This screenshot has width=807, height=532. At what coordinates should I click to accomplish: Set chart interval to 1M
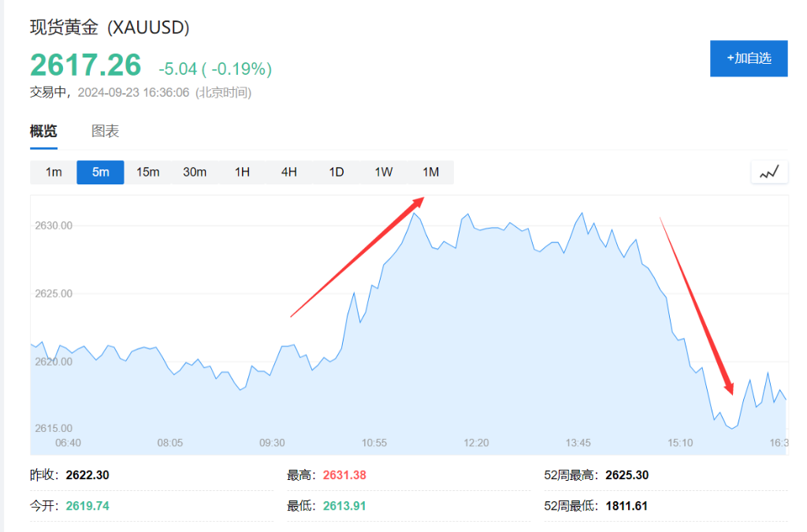pos(430,172)
